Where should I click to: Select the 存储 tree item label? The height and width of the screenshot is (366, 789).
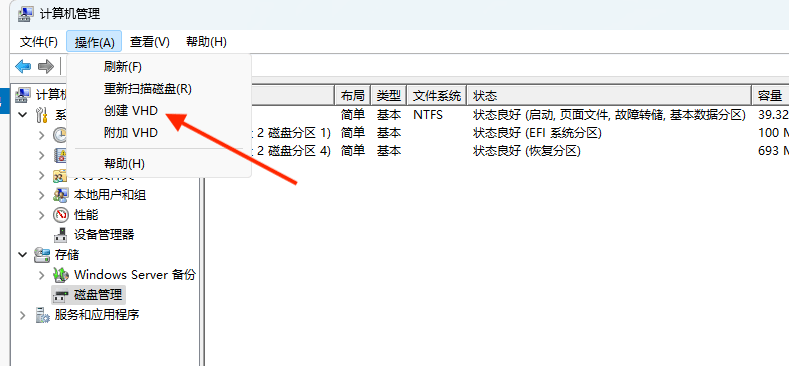coord(66,255)
